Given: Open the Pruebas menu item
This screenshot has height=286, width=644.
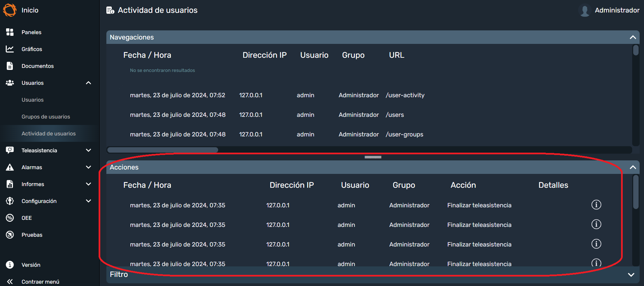Looking at the screenshot, I should (32, 235).
